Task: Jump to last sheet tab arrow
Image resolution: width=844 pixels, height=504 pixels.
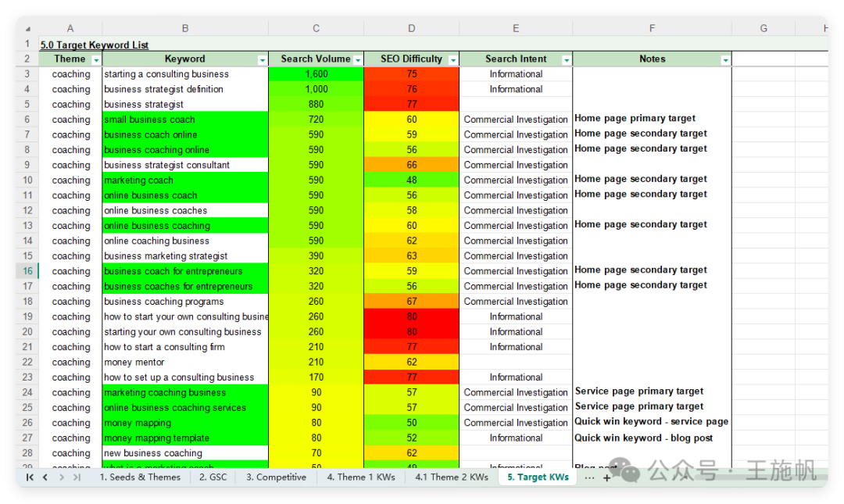Action: coord(77,477)
